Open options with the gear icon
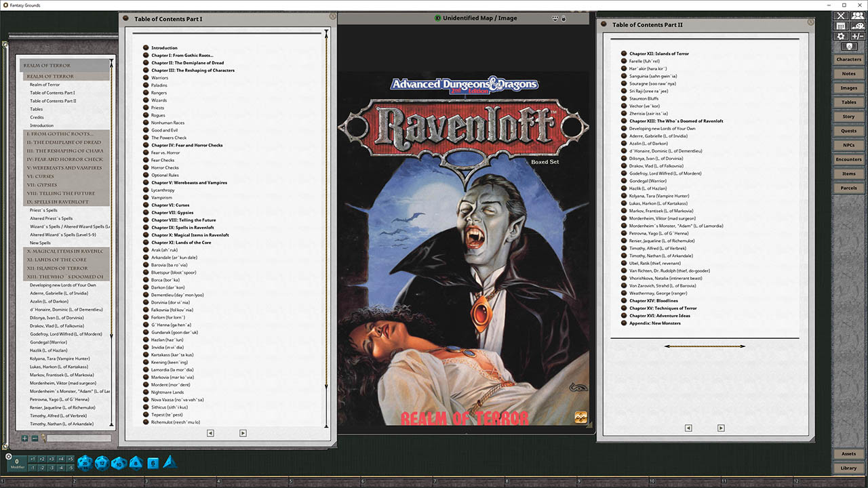This screenshot has height=488, width=868. point(841,37)
